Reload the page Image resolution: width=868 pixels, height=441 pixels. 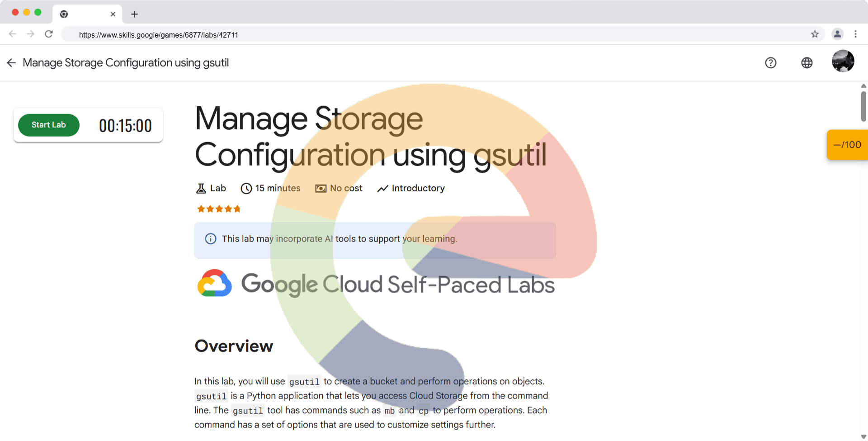[49, 34]
